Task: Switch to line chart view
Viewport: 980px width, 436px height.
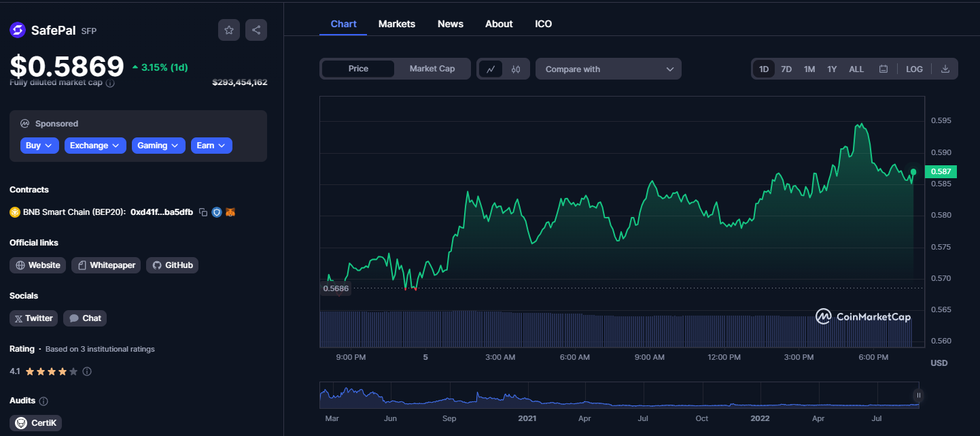Action: point(491,69)
